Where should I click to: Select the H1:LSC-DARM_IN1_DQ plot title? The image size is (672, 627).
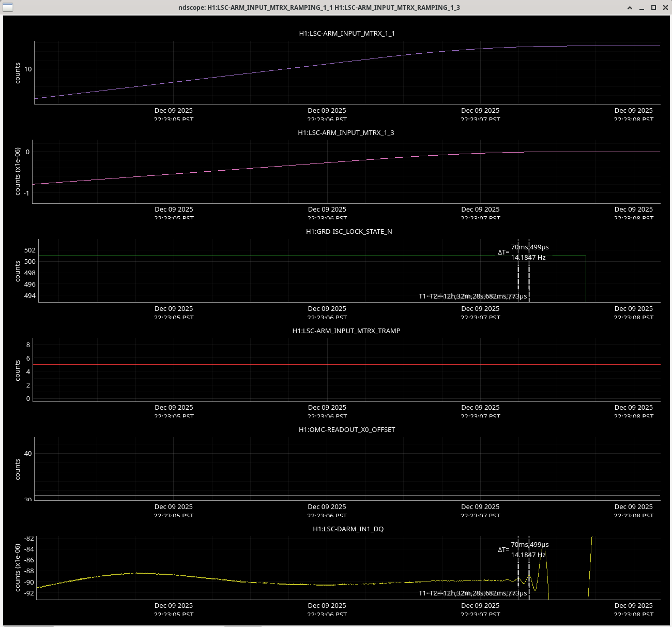pos(348,529)
